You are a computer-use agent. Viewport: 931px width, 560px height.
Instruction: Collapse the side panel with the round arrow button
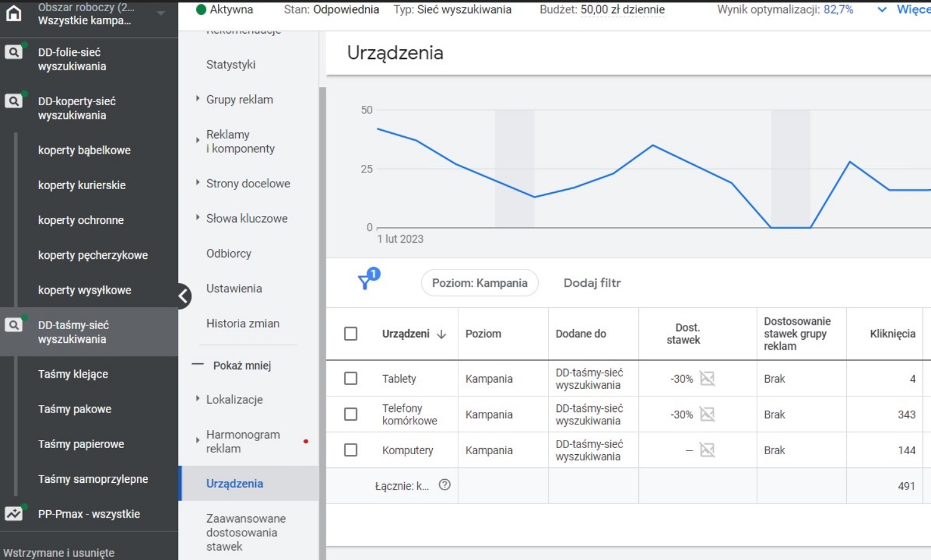183,296
